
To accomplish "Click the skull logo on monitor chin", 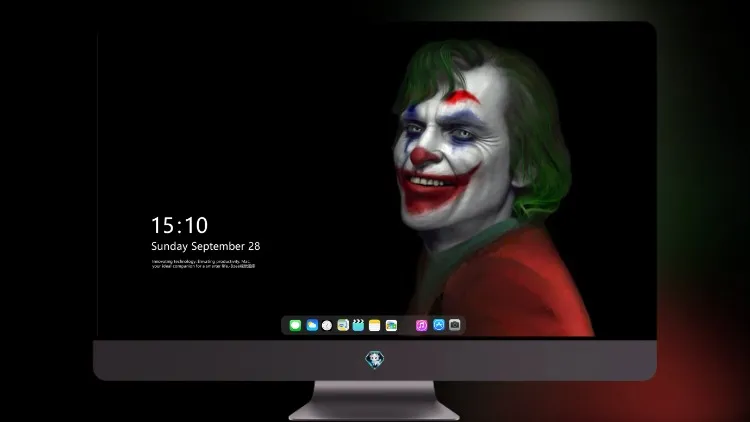I will point(375,360).
